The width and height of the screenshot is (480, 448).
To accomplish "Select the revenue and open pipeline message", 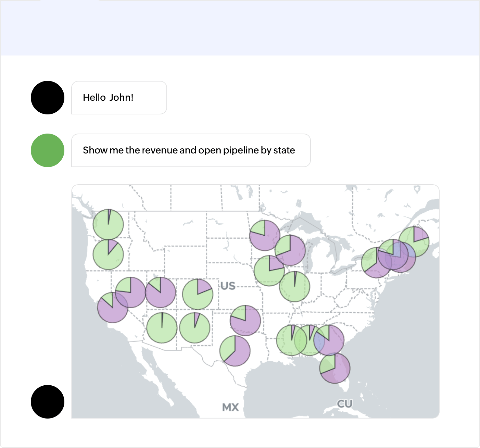I will click(x=191, y=150).
